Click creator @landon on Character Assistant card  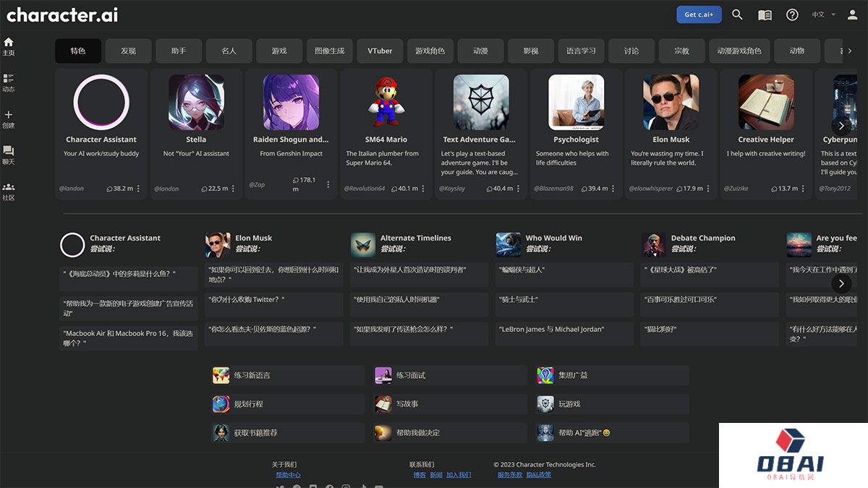click(x=72, y=189)
